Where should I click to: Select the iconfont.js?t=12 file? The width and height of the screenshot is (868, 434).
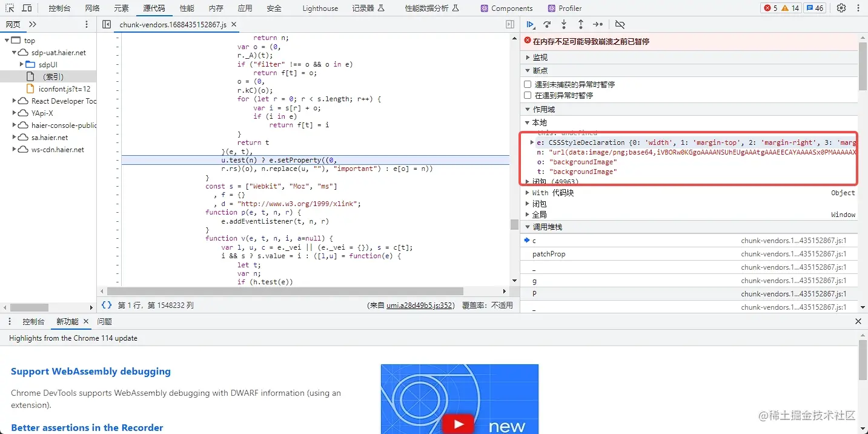[64, 88]
